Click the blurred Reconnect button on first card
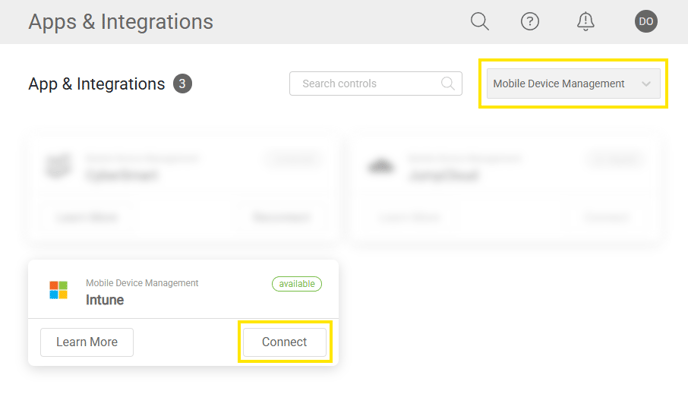 pyautogui.click(x=281, y=217)
